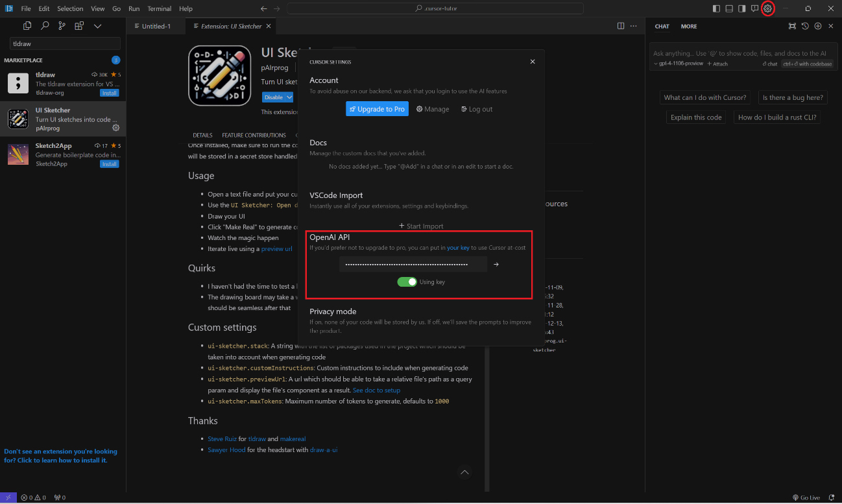Maximize the chat panel with fullscreen icon

(x=792, y=26)
